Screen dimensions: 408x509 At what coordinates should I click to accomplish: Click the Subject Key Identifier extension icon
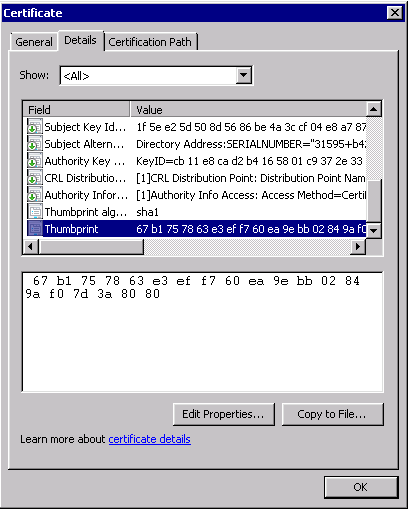click(x=35, y=127)
